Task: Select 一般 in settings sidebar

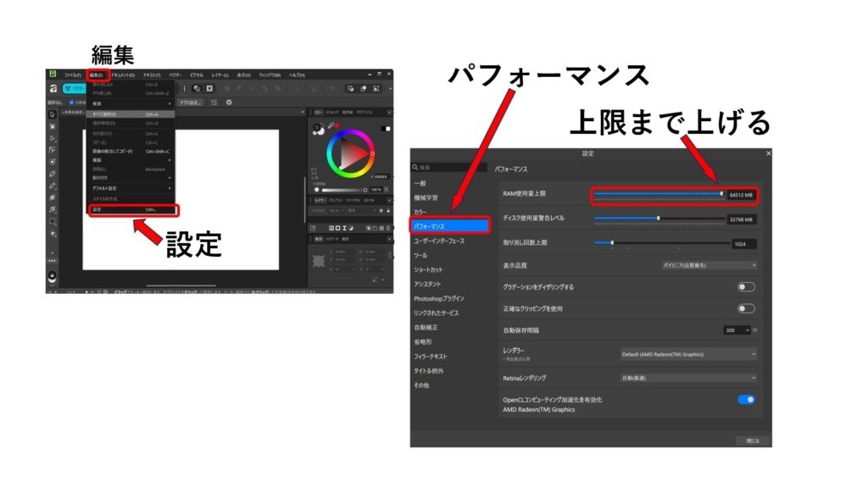Action: (x=420, y=183)
